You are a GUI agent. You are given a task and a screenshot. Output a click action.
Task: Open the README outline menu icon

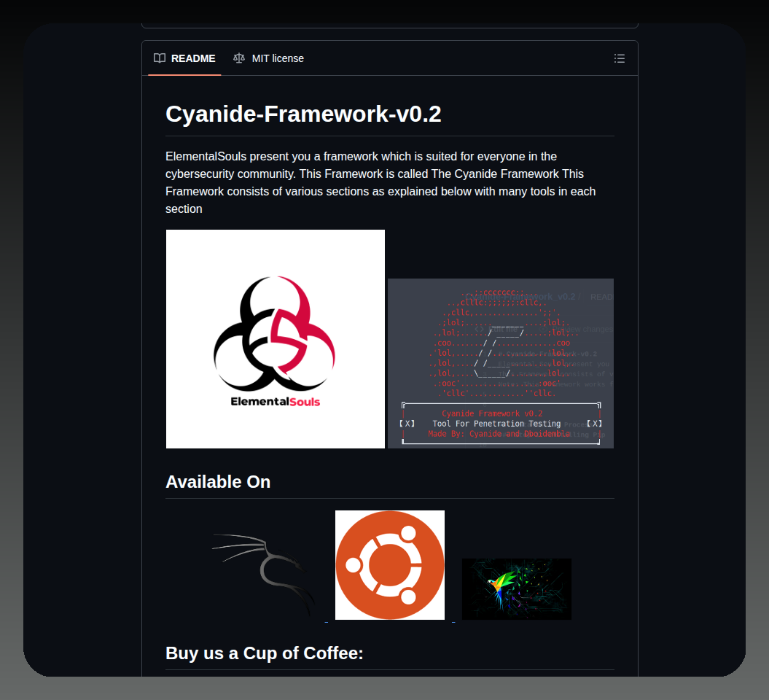(620, 59)
